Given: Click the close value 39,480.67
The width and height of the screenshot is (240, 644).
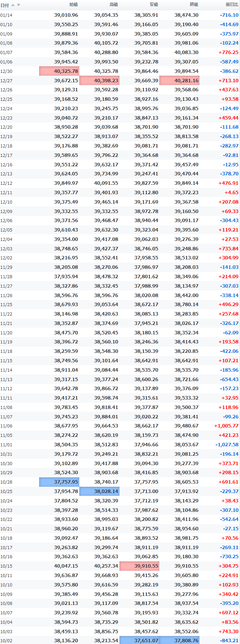Looking at the screenshot, I should pos(187,426).
